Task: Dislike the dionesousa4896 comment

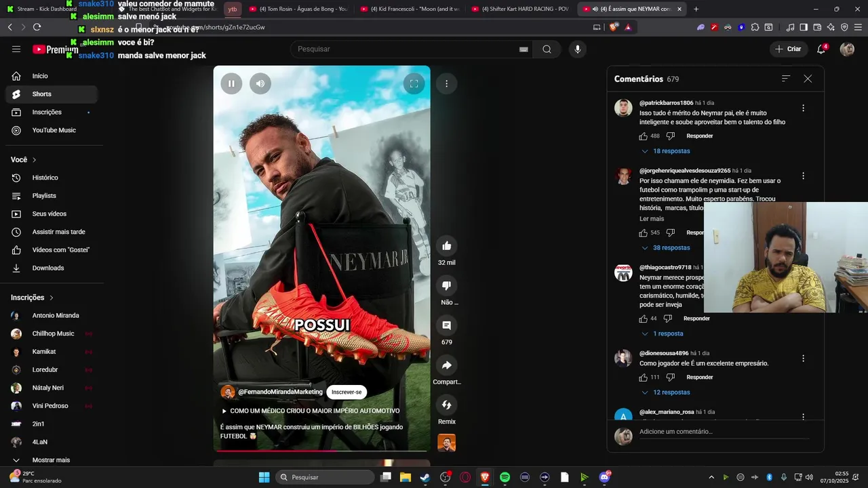Action: (x=671, y=378)
